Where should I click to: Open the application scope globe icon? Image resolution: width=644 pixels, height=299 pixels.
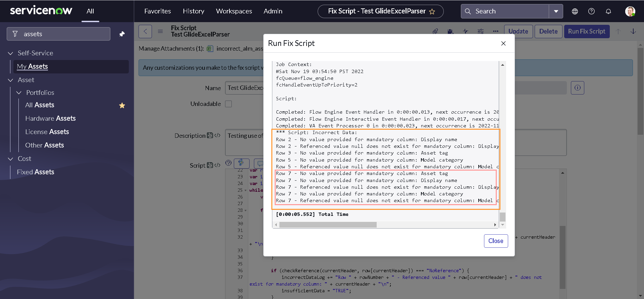pos(575,11)
